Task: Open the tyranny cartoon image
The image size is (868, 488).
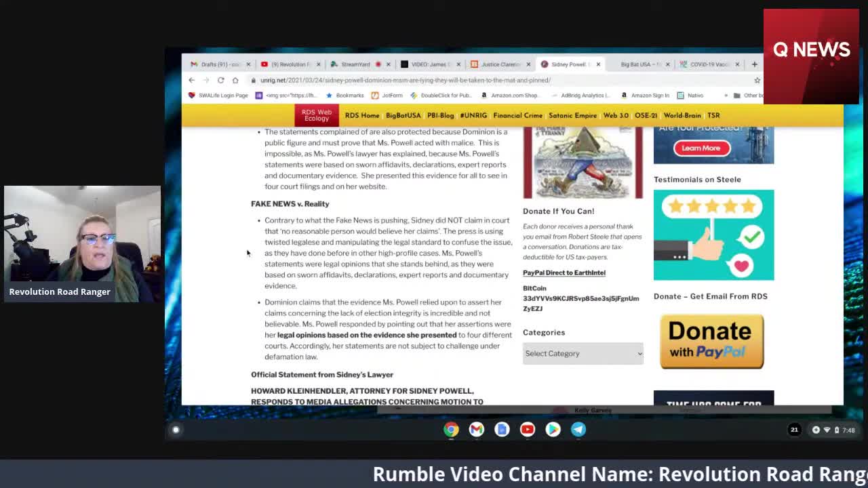Action: click(583, 162)
